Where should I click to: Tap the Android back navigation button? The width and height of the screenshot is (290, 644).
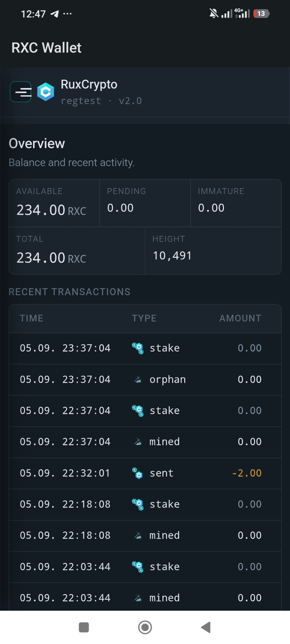[x=206, y=627]
